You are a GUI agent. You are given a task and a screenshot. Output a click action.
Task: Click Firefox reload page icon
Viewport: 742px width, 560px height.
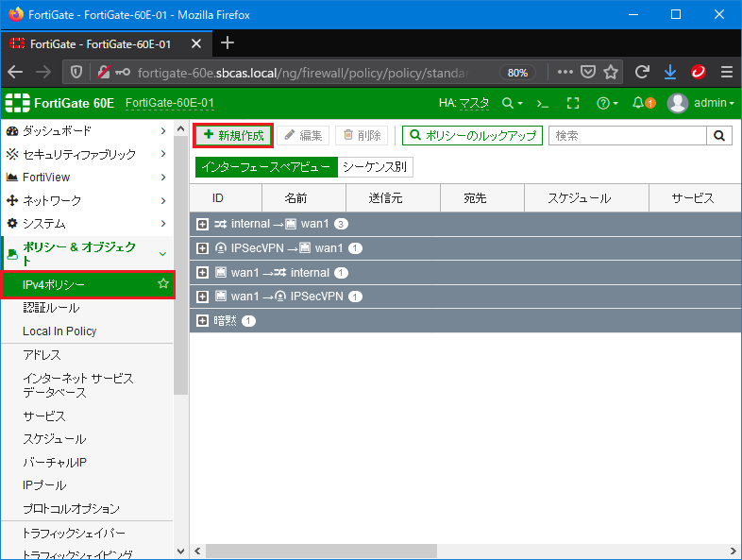[x=642, y=72]
